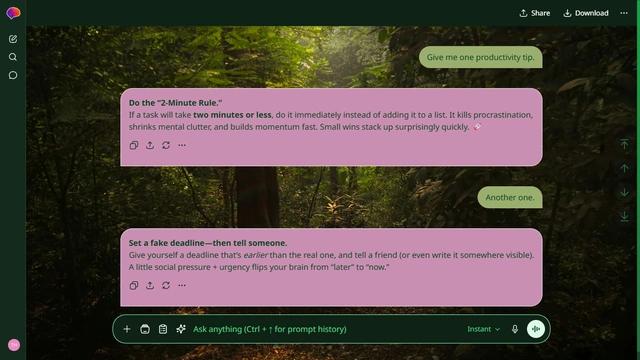
Task: Go to previous message arrow
Action: 624,168
